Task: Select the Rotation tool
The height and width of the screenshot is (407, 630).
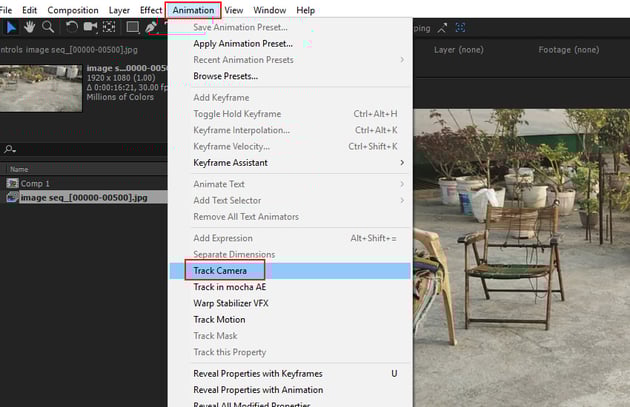Action: click(72, 27)
